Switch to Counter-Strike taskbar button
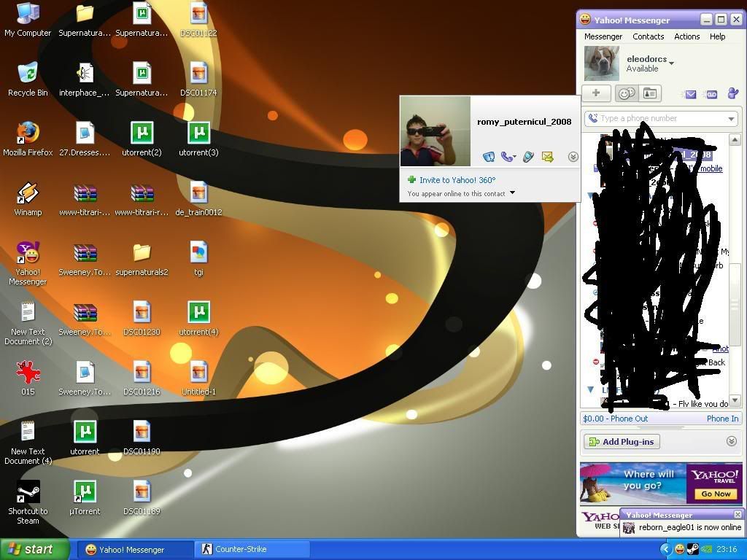The width and height of the screenshot is (747, 560). tap(252, 550)
